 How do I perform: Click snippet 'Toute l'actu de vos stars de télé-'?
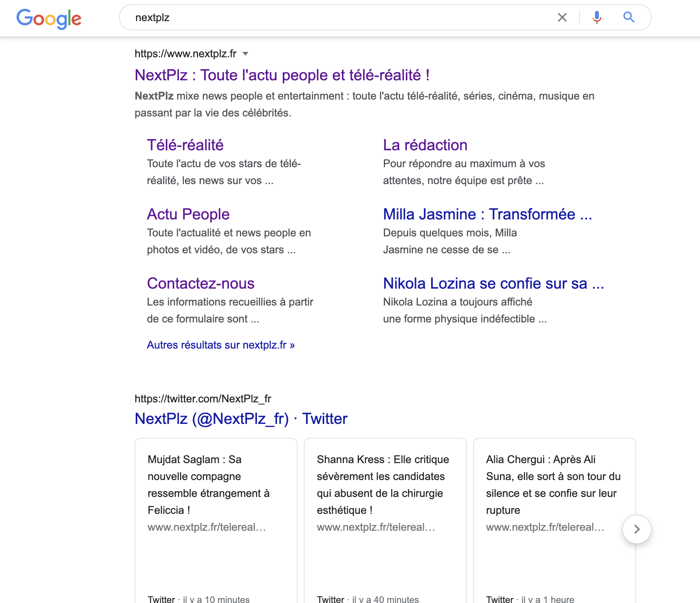224,164
